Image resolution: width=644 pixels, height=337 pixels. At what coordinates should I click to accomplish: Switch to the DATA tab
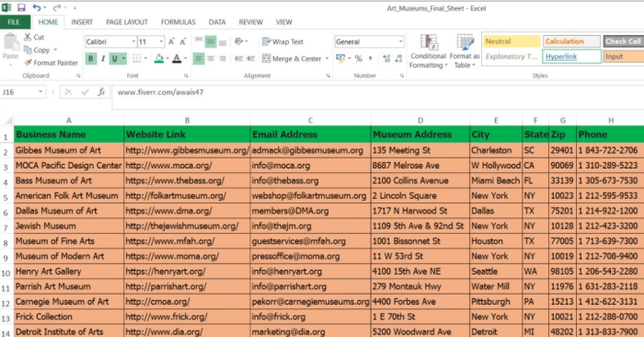tap(217, 22)
